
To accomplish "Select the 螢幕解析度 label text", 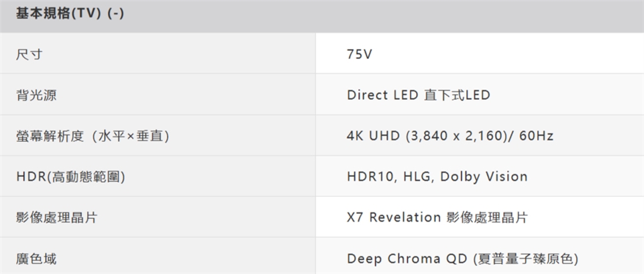I will 50,136.
